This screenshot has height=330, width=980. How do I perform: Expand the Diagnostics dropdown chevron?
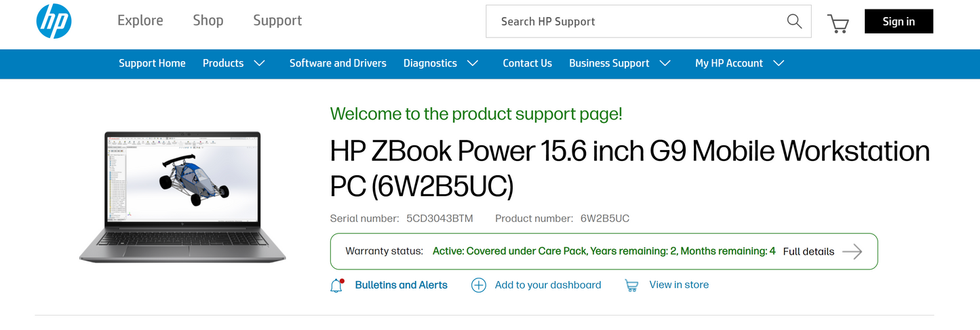point(473,63)
